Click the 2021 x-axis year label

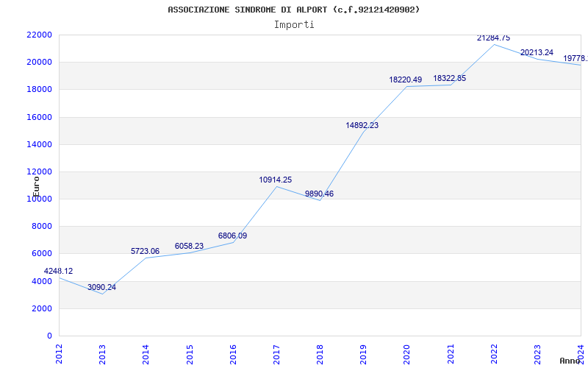click(x=451, y=354)
